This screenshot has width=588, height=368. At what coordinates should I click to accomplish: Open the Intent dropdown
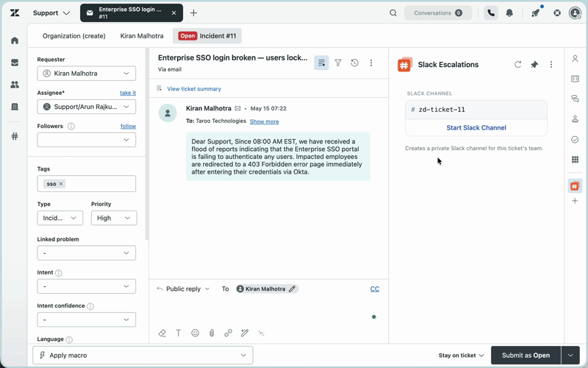point(87,286)
